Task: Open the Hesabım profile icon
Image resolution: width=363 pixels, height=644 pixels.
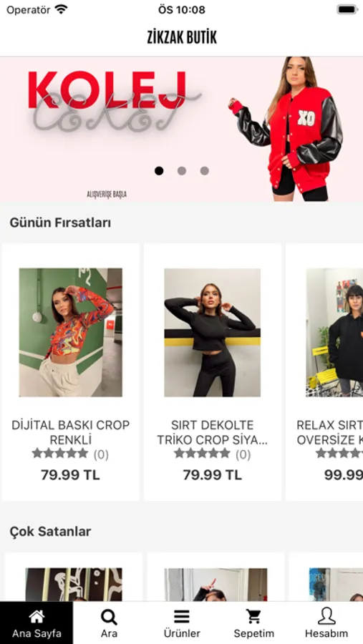Action: click(x=326, y=616)
